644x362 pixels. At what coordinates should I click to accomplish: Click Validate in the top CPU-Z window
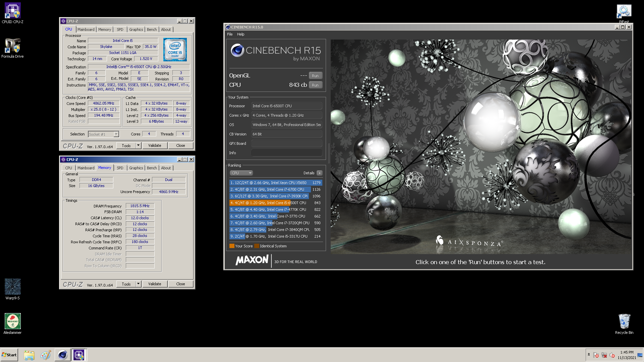click(x=155, y=145)
